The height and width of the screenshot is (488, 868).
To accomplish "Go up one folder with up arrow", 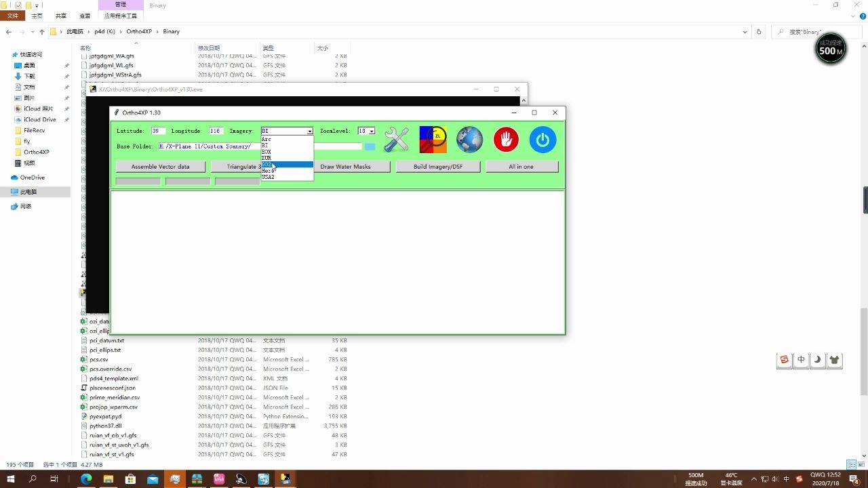I will [x=42, y=32].
